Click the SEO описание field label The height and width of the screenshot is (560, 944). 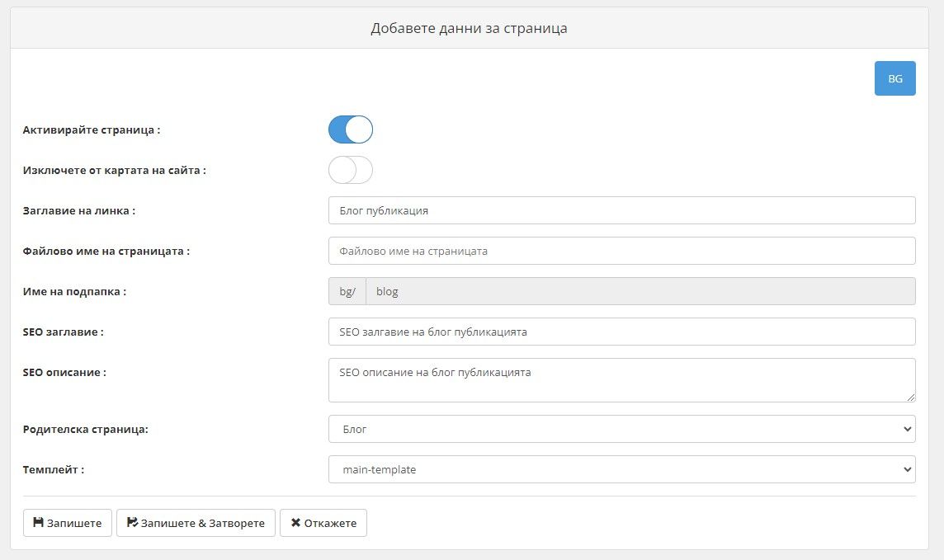point(64,372)
